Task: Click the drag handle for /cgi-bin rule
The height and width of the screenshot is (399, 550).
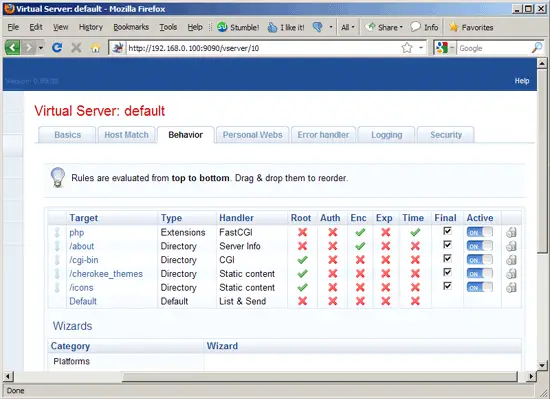Action: tap(57, 260)
